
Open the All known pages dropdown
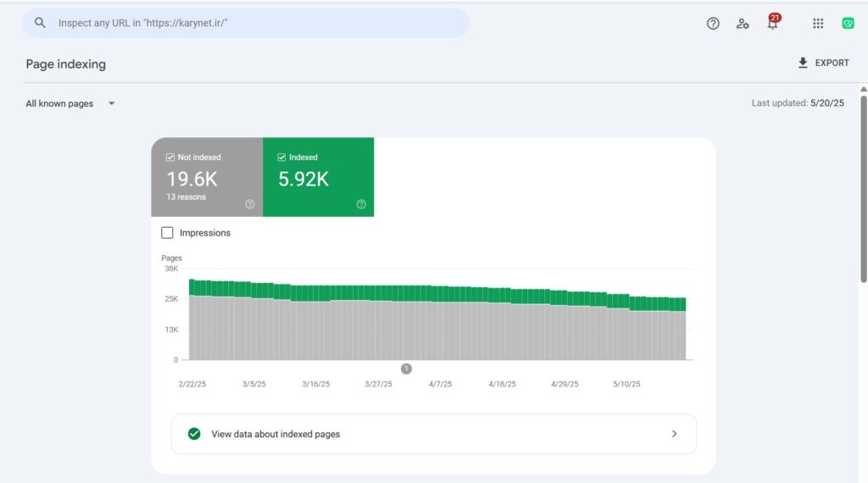111,104
